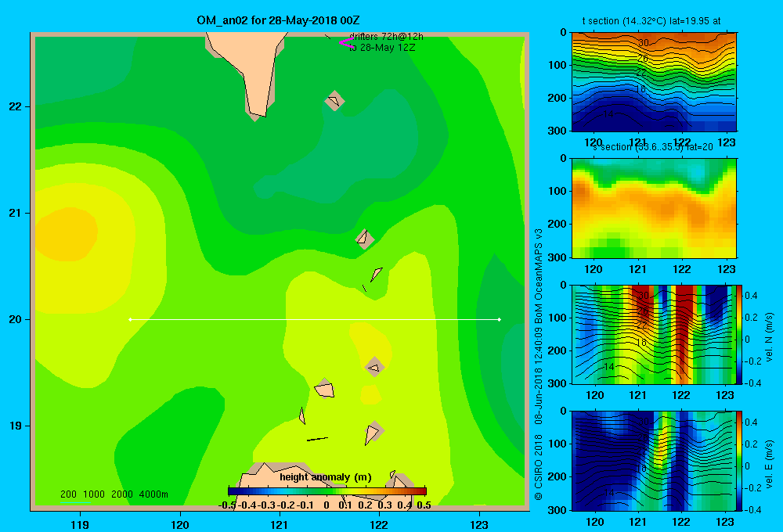Click left endpoint diamond of white section line
This screenshot has height=532, width=783.
coord(130,319)
